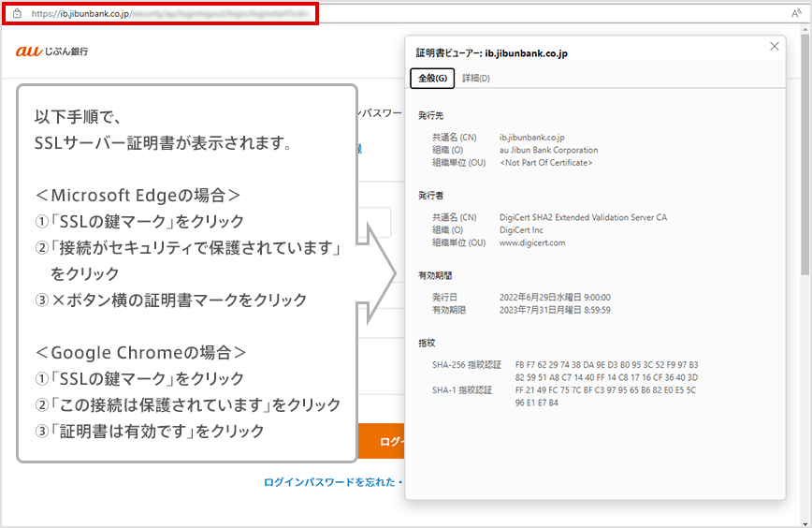Click au Jibun Bank Corporation organization text
Image resolution: width=812 pixels, height=528 pixels.
pyautogui.click(x=548, y=150)
